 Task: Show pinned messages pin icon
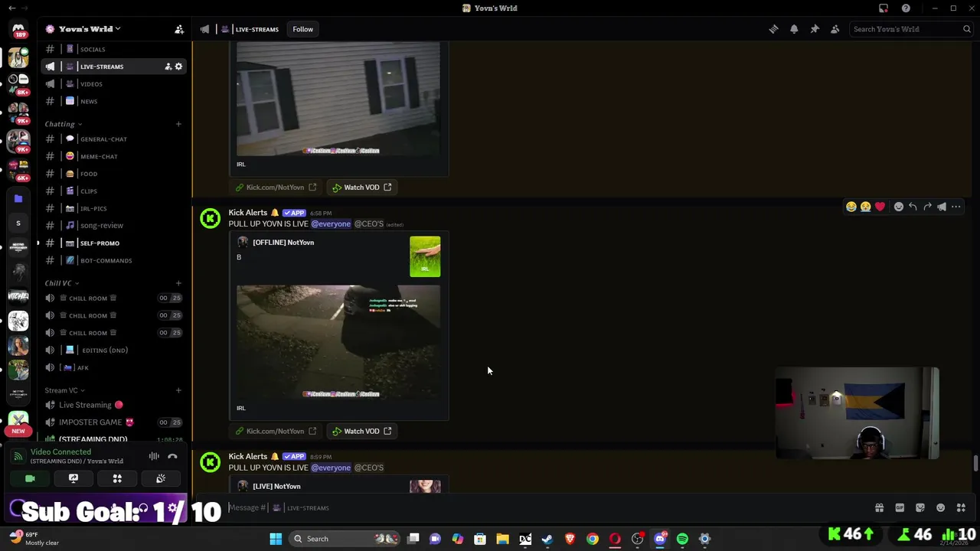coord(815,29)
